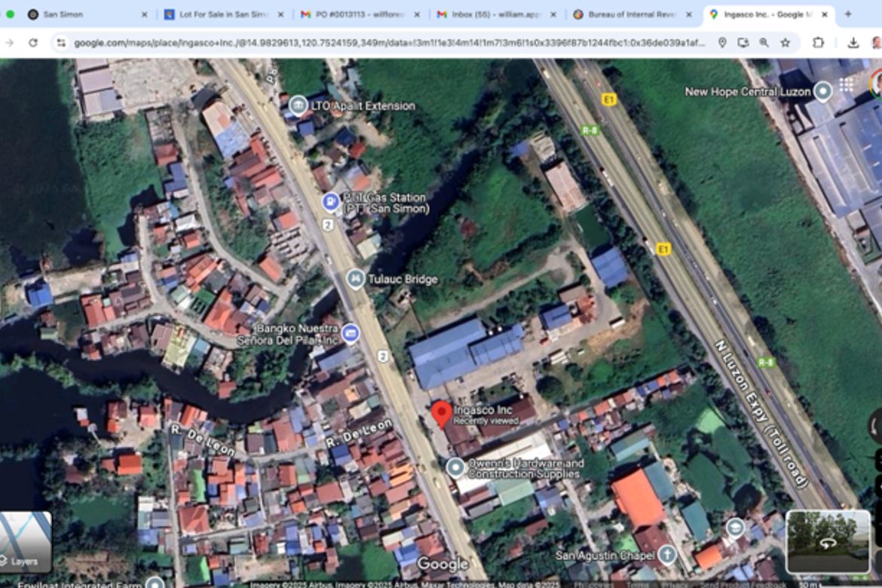Close the Lot For Sale tab
This screenshot has width=882, height=588.
[x=280, y=14]
